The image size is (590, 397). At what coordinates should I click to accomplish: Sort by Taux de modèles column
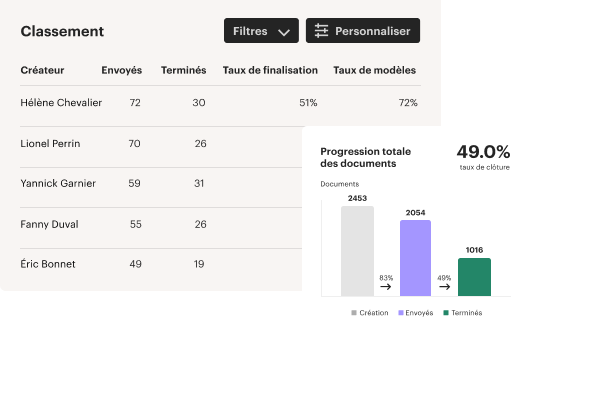point(374,70)
